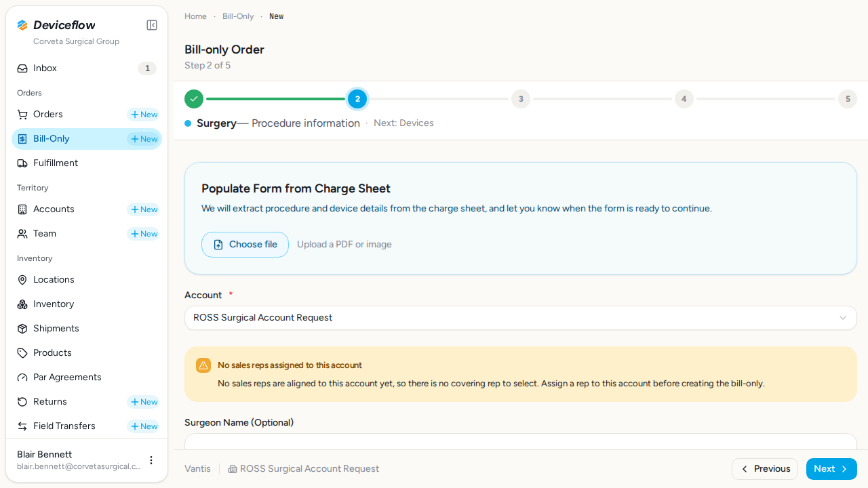Open Shipments in sidebar
The width and height of the screenshot is (868, 488).
pyautogui.click(x=87, y=329)
